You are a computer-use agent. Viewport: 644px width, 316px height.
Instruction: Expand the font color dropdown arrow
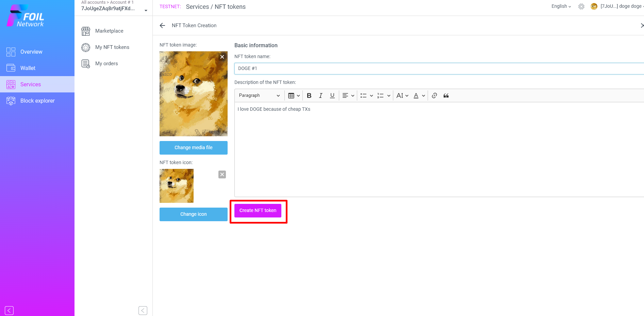click(x=424, y=96)
